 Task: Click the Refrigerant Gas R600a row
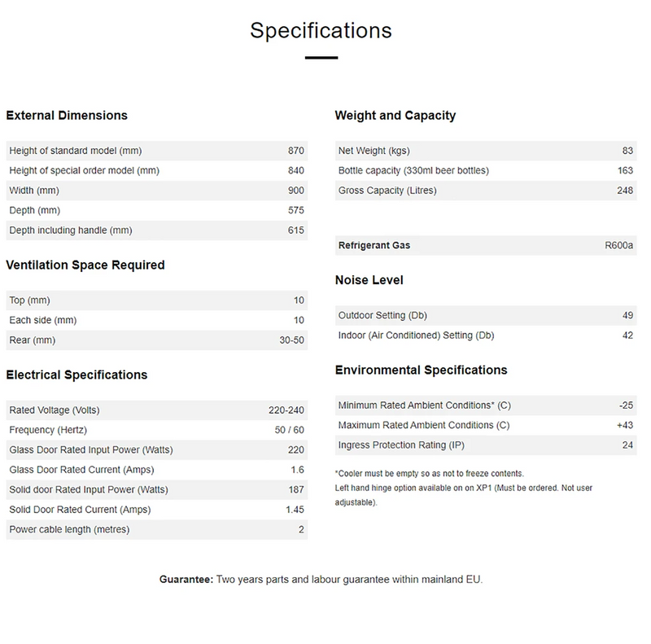tap(485, 245)
